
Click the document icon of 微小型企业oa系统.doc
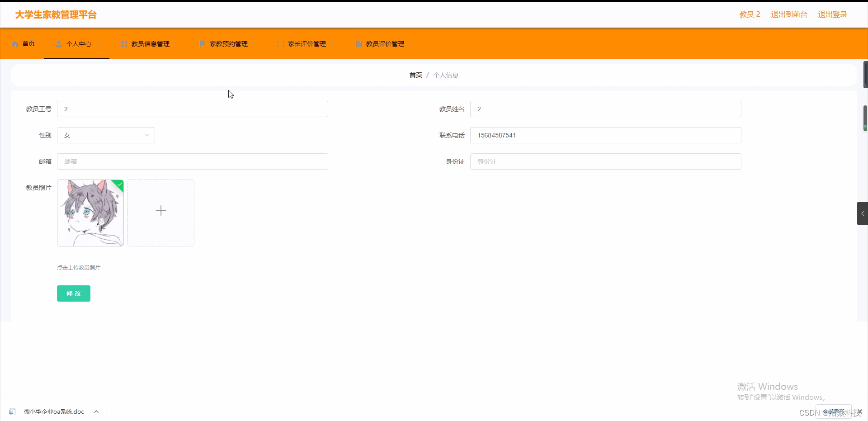(12, 412)
